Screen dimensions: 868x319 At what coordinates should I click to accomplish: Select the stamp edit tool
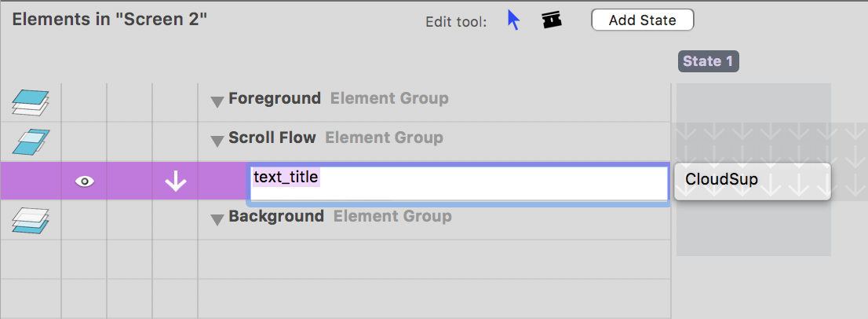tap(552, 20)
